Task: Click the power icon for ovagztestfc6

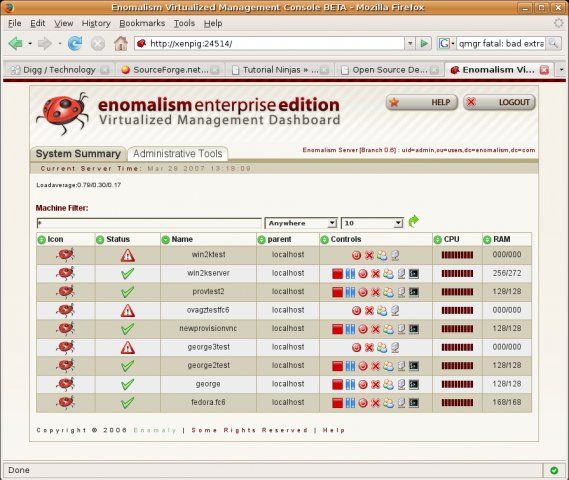Action: coord(356,311)
